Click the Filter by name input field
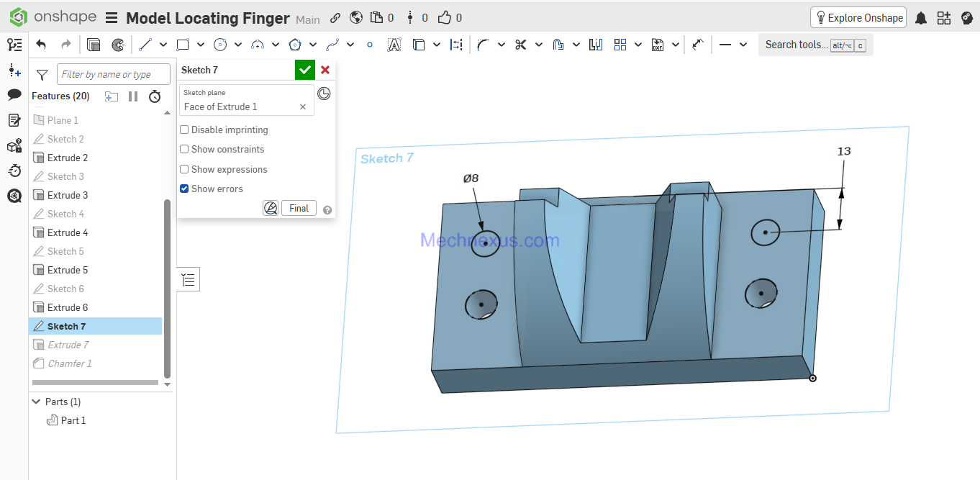 click(x=114, y=74)
